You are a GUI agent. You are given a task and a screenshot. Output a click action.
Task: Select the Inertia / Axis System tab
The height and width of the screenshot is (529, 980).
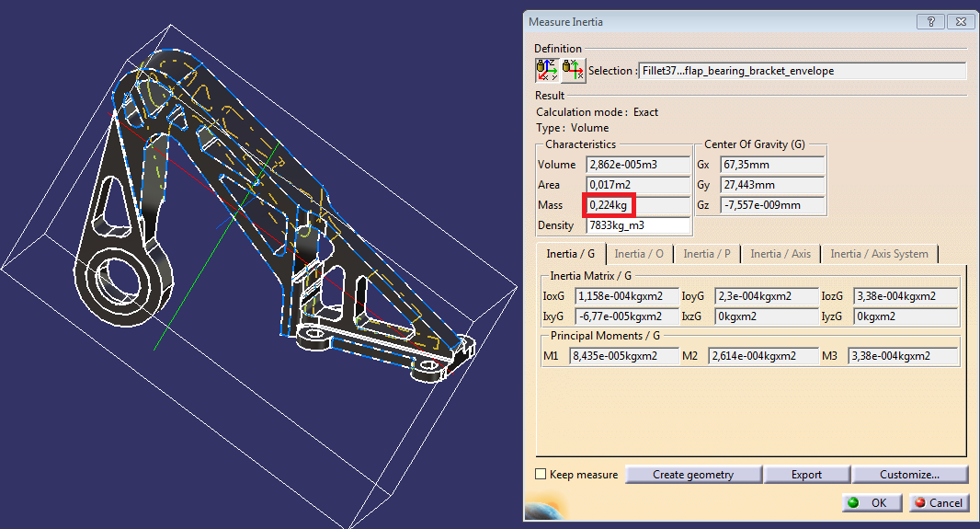pos(880,254)
